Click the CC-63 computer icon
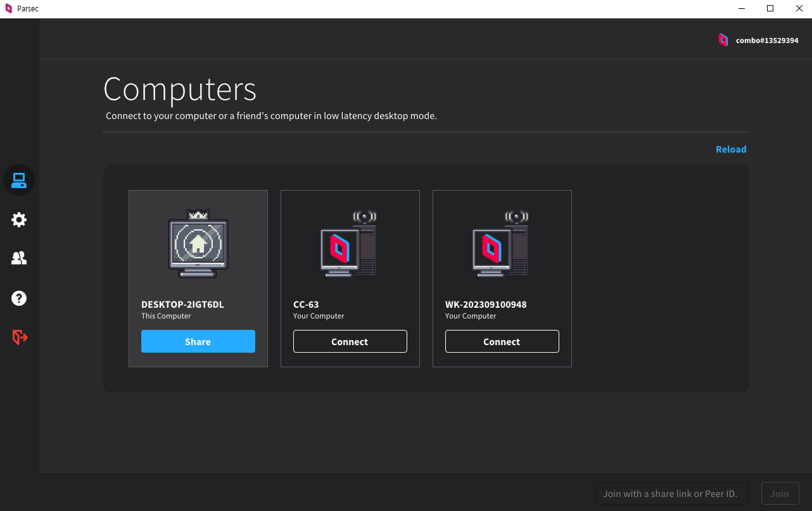 [x=348, y=244]
